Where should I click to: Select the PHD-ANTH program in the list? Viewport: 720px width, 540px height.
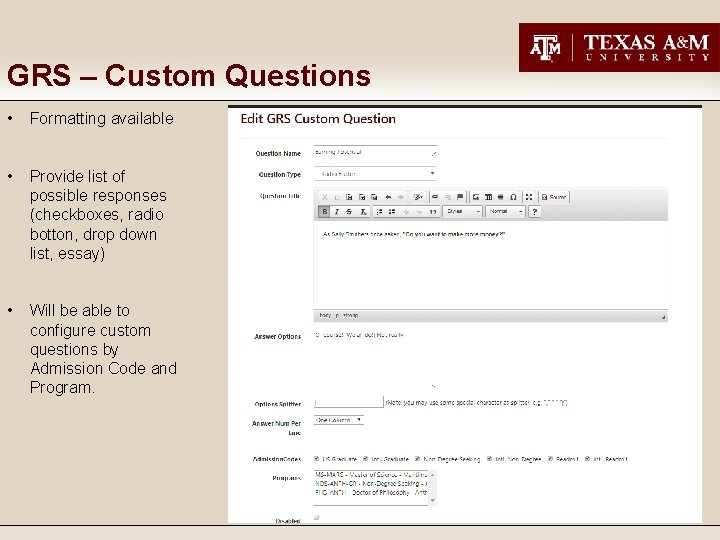371,492
